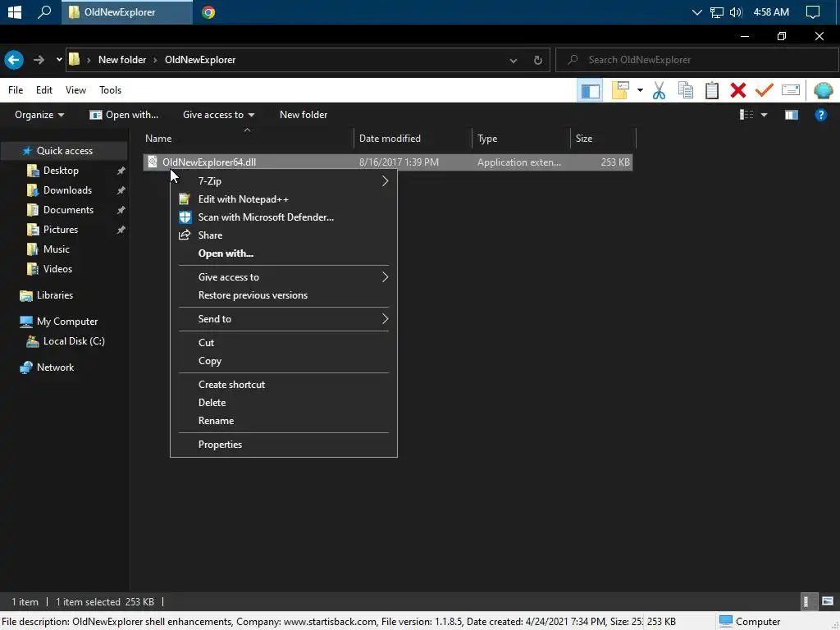Viewport: 840px width, 630px height.
Task: Open the Organize dropdown
Action: 39,115
